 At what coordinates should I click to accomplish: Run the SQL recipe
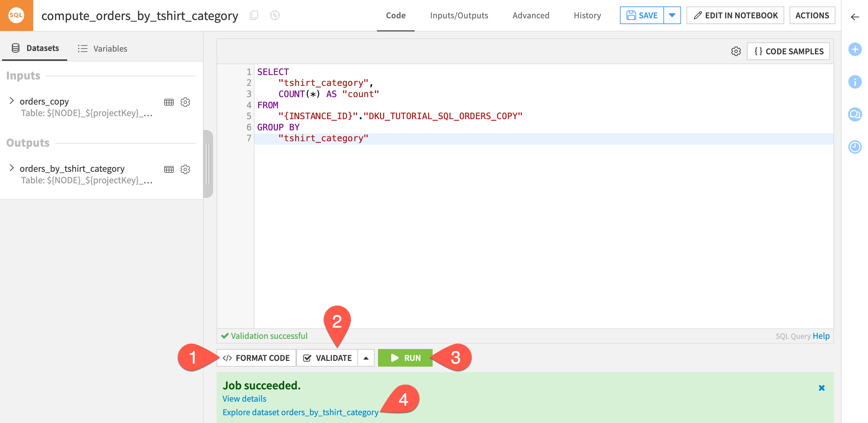click(405, 357)
